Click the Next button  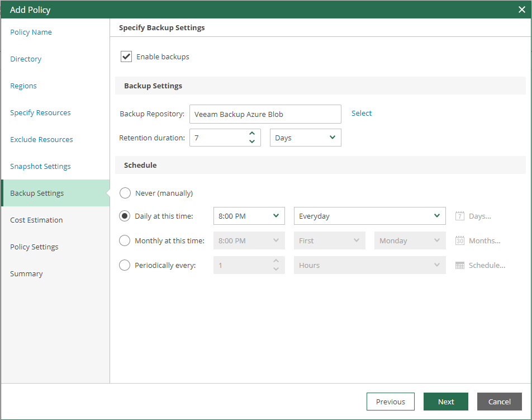coord(445,402)
